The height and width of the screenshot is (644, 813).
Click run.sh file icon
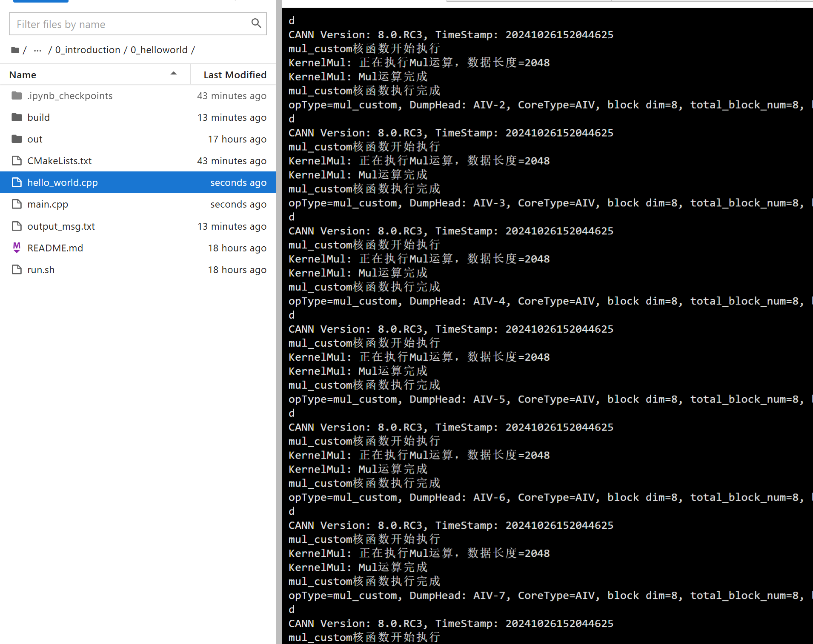pyautogui.click(x=17, y=270)
